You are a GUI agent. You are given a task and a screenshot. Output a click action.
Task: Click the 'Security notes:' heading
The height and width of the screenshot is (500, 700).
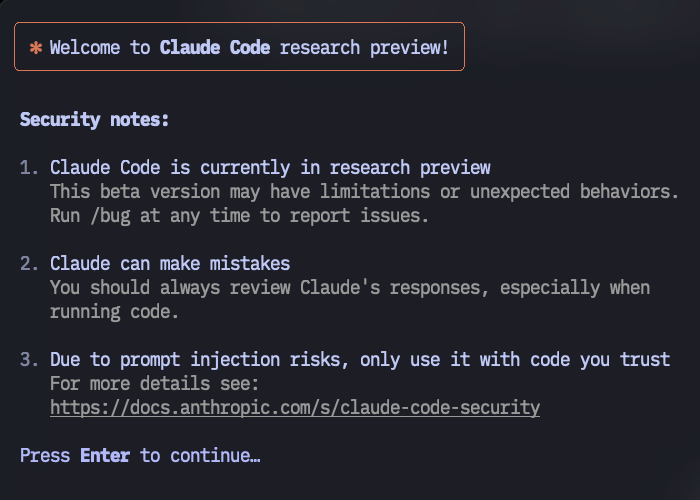[x=95, y=120]
